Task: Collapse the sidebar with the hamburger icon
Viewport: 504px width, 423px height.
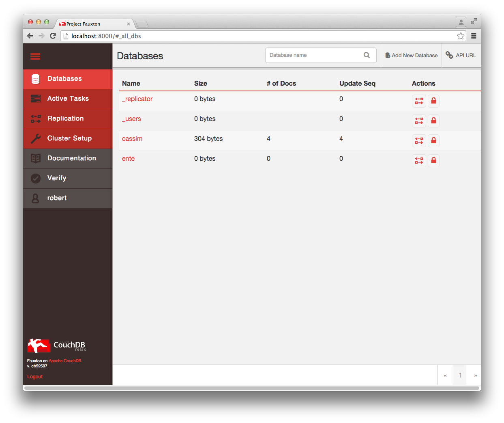Action: point(35,56)
